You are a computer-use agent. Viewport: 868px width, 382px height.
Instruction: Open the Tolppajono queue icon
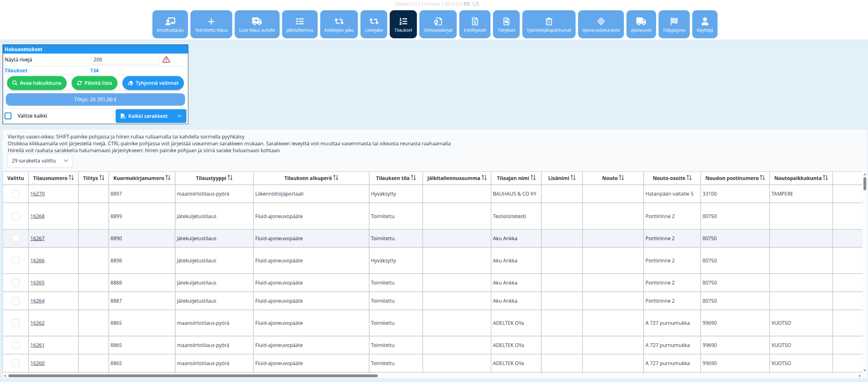coord(674,22)
